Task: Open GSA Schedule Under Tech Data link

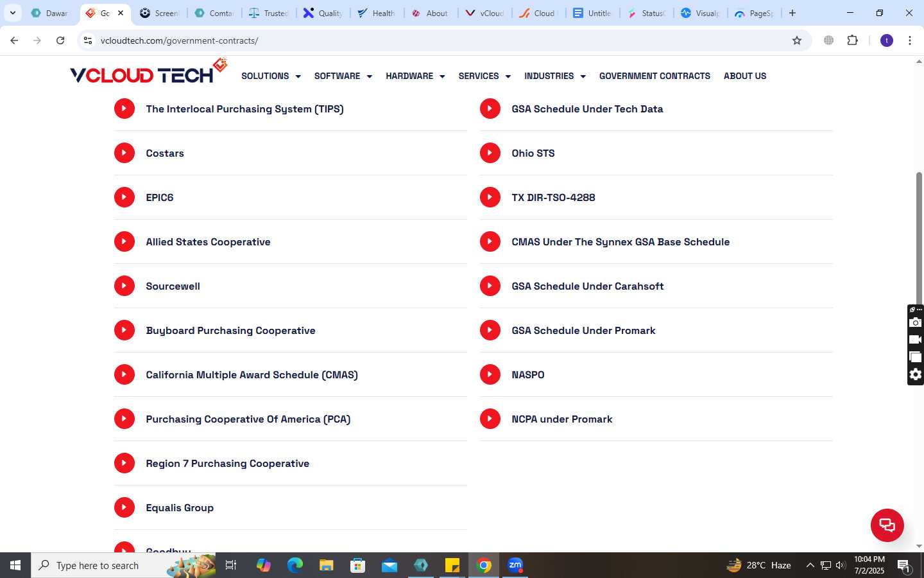Action: point(587,109)
